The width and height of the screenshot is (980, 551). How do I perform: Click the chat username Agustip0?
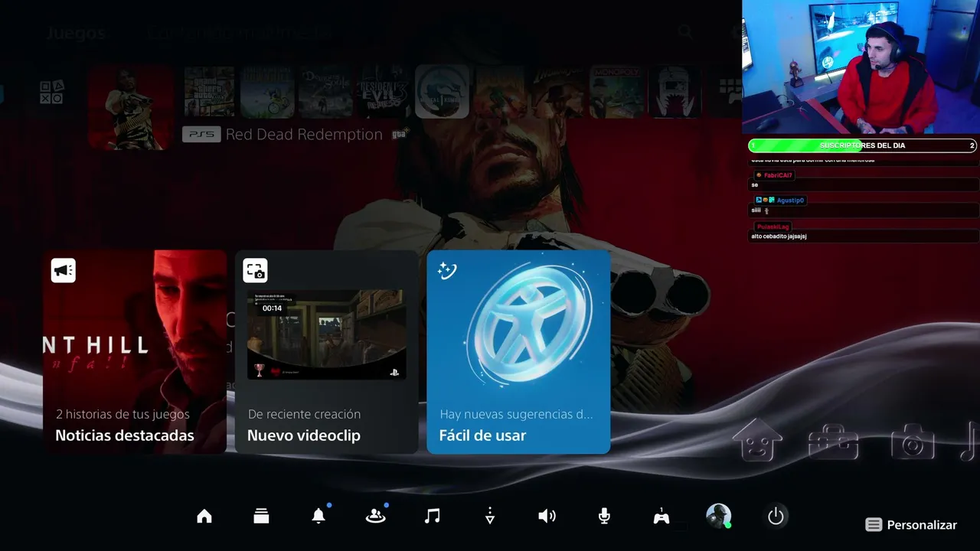(790, 201)
